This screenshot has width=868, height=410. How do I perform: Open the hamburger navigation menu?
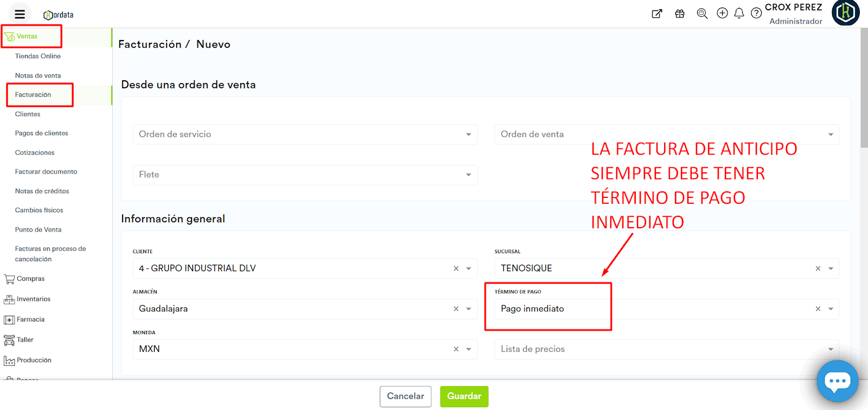pyautogui.click(x=20, y=14)
